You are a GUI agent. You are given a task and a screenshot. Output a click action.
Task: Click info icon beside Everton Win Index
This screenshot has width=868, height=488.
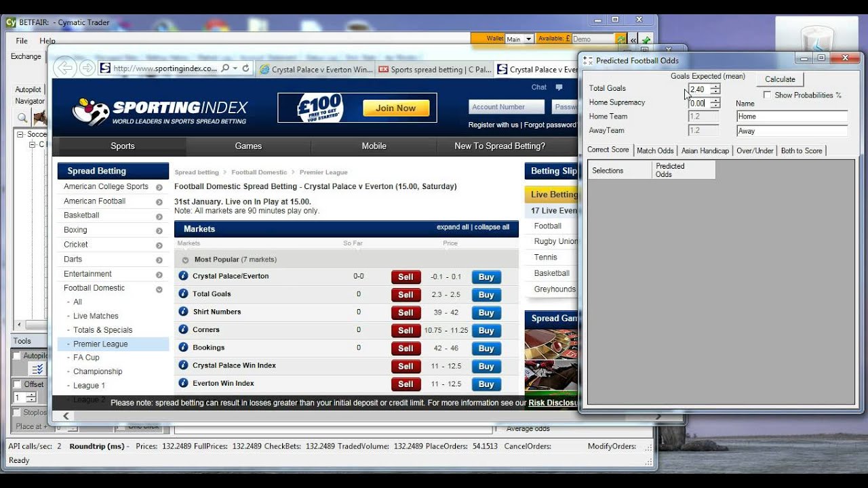pos(183,383)
